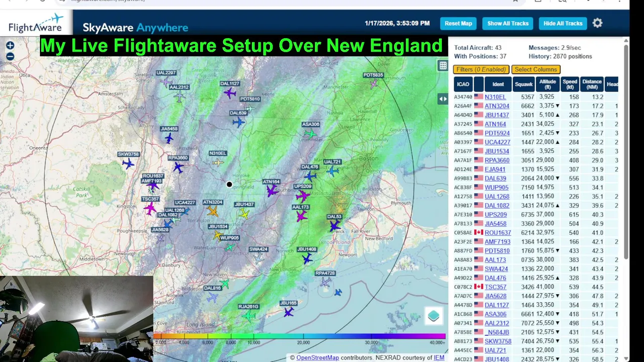Viewport: 644px width, 362px height.
Task: Select the DAL53 aircraft icon on map
Action: tap(335, 226)
